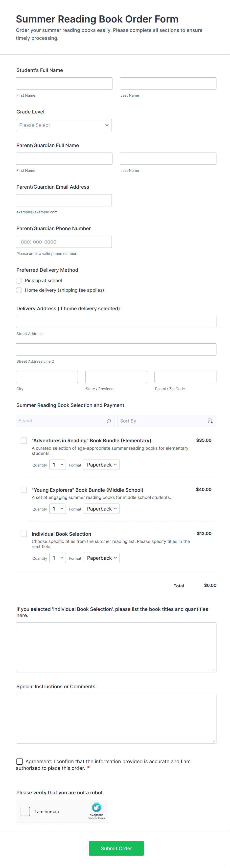Open quantity dropdown for Adventures in Reading
Screen dimensions: 230x868
tap(58, 465)
